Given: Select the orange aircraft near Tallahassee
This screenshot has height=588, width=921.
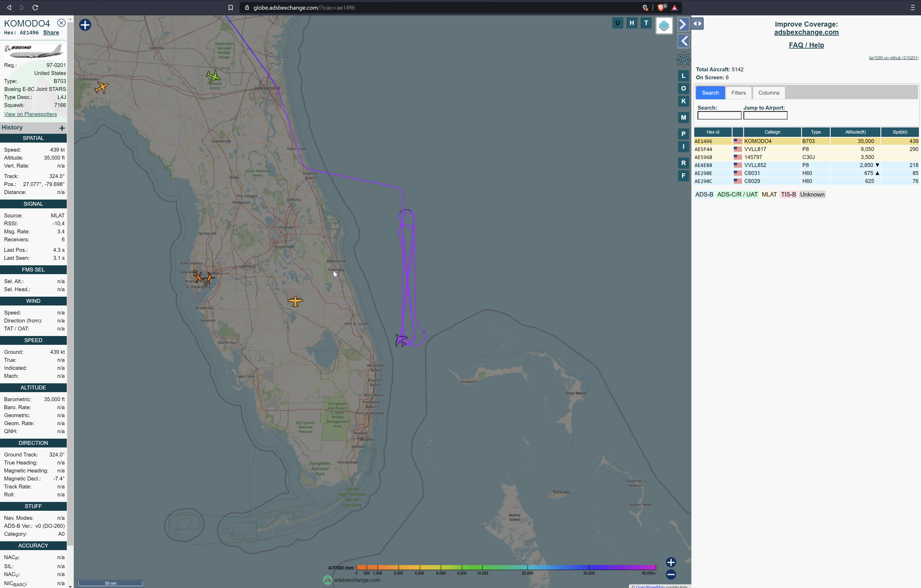Looking at the screenshot, I should click(101, 87).
